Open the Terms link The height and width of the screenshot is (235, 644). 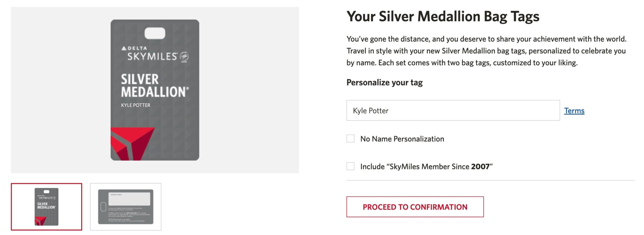click(574, 111)
